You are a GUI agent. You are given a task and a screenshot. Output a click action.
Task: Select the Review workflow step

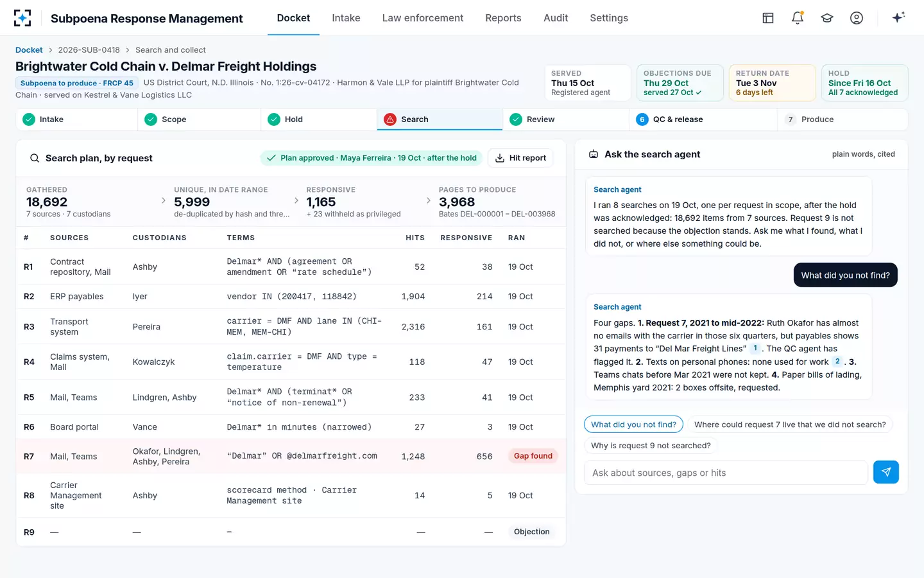pyautogui.click(x=566, y=119)
